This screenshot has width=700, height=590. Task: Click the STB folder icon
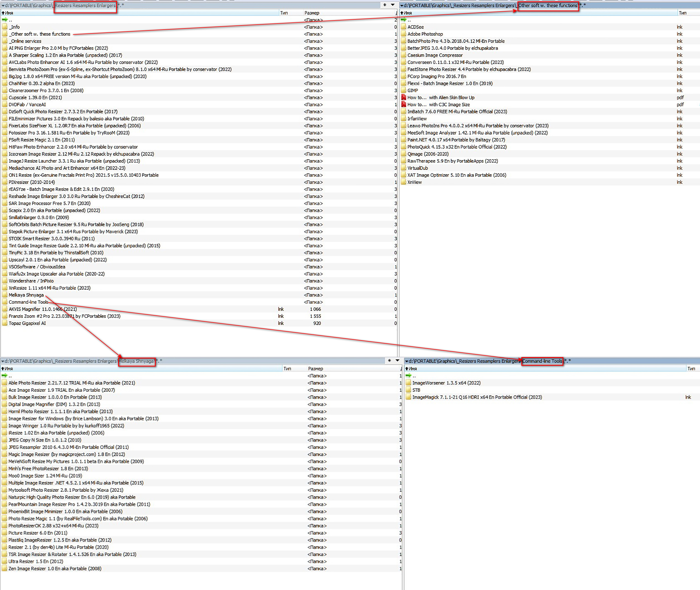408,390
